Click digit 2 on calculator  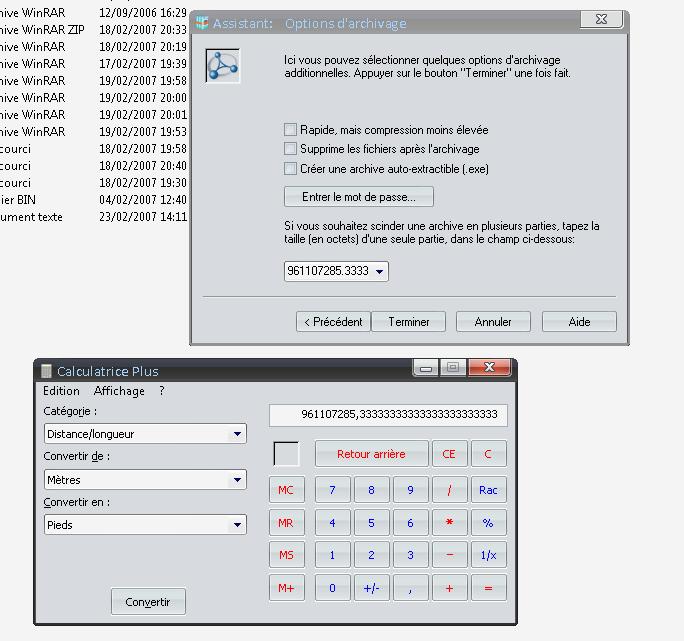tap(371, 555)
